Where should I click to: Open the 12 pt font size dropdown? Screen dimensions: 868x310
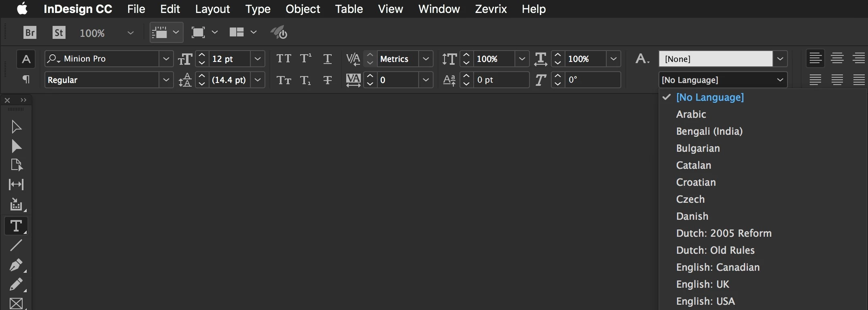click(x=257, y=59)
